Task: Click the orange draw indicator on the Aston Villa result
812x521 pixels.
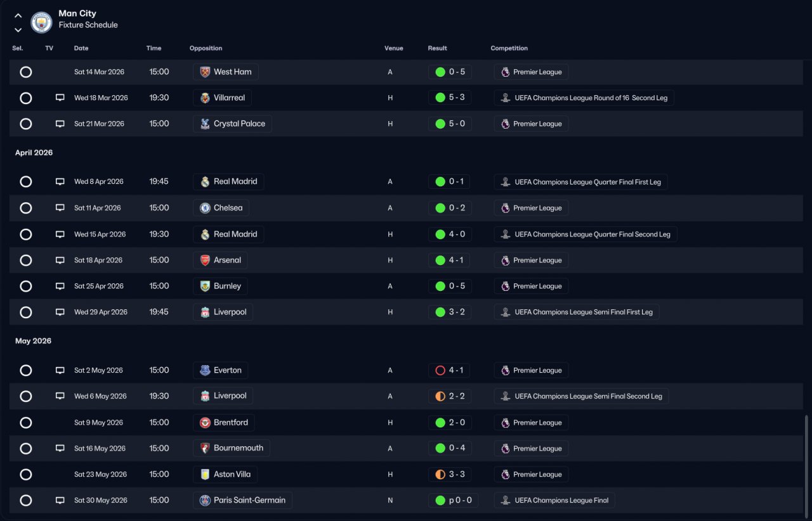Action: [x=440, y=474]
